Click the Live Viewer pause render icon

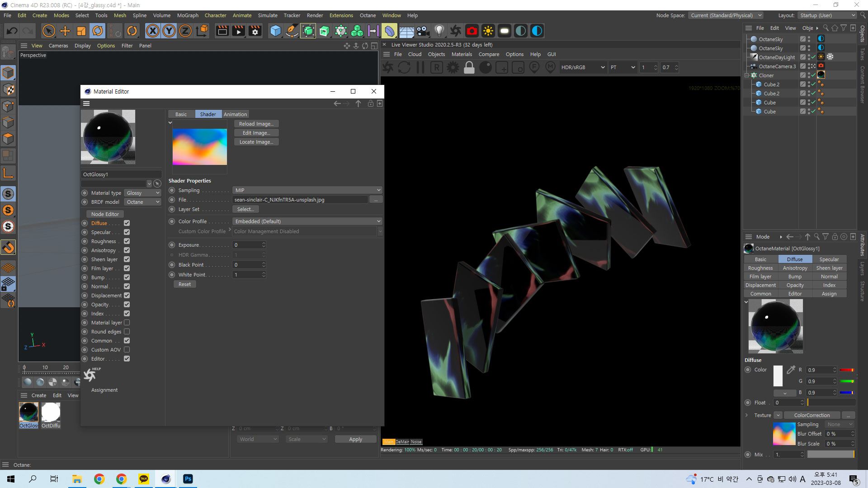coord(420,67)
